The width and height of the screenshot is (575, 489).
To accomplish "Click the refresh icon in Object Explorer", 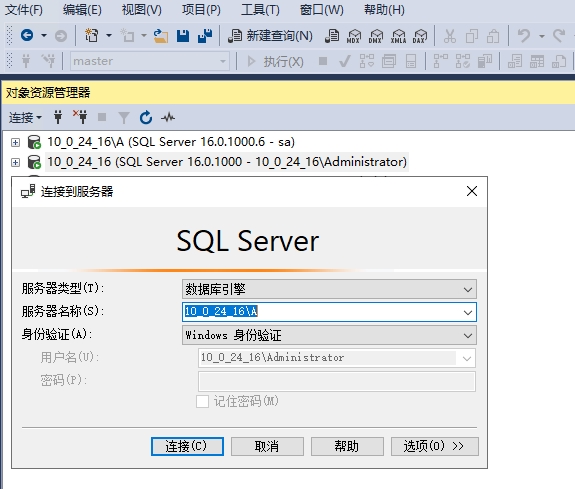I will (146, 117).
